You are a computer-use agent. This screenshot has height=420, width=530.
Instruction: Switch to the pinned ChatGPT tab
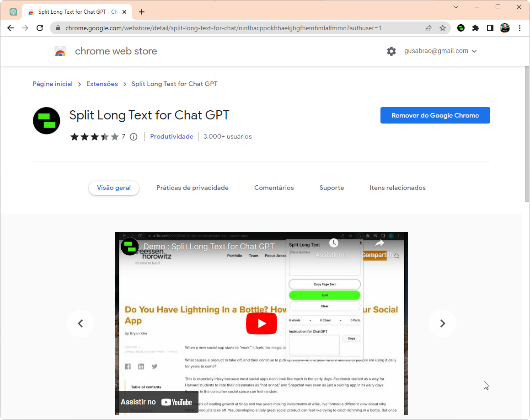(x=13, y=12)
